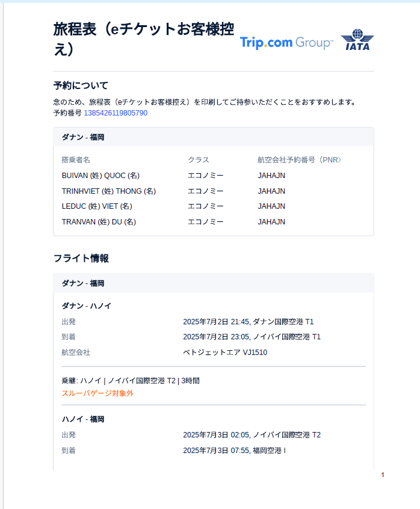Select the 23:05 arrival at ノイバイ国際空港 T1
This screenshot has height=509, width=420.
point(252,337)
